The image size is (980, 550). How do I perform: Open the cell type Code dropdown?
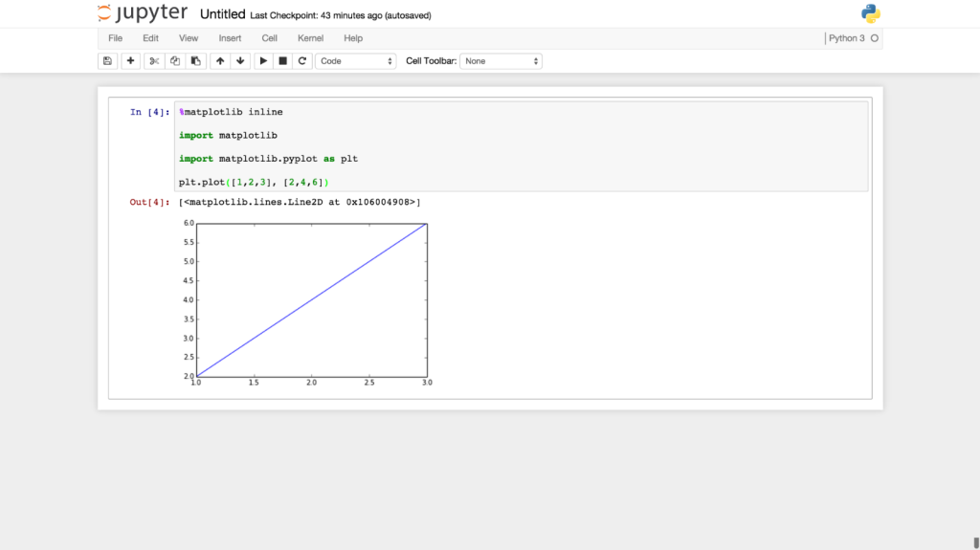(356, 61)
